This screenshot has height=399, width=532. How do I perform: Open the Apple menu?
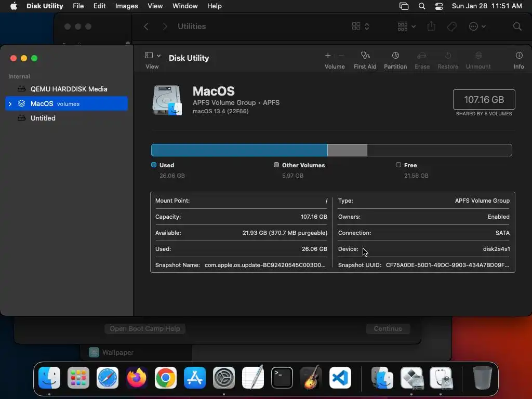(x=14, y=6)
